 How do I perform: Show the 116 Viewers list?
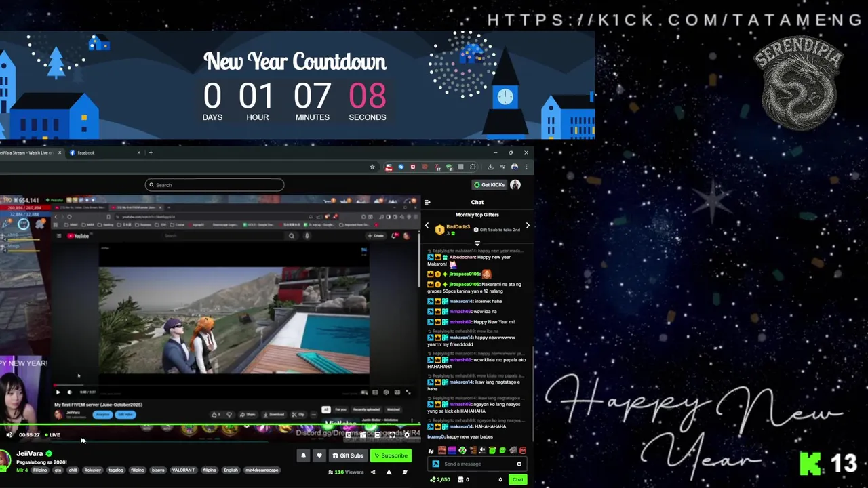click(347, 472)
